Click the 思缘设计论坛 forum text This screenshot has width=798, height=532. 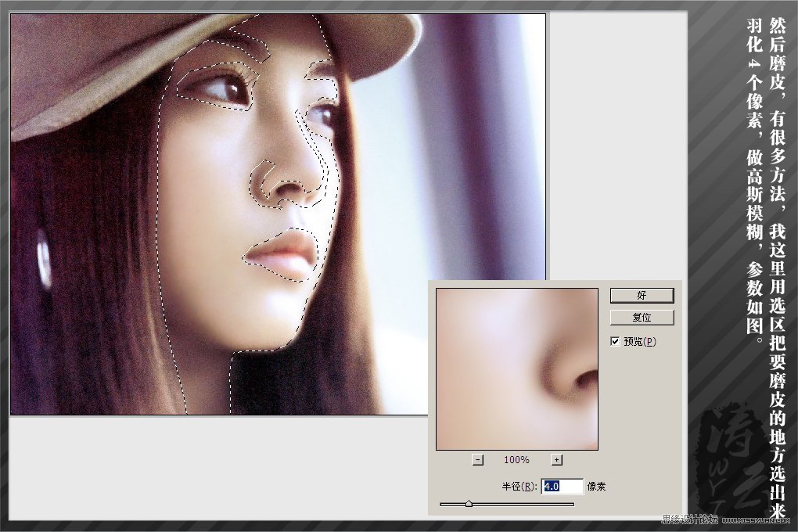coord(689,519)
